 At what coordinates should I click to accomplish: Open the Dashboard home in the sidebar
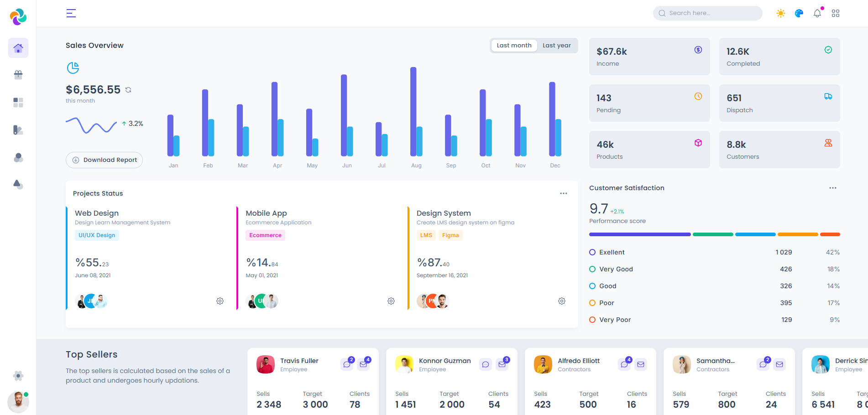(x=18, y=47)
